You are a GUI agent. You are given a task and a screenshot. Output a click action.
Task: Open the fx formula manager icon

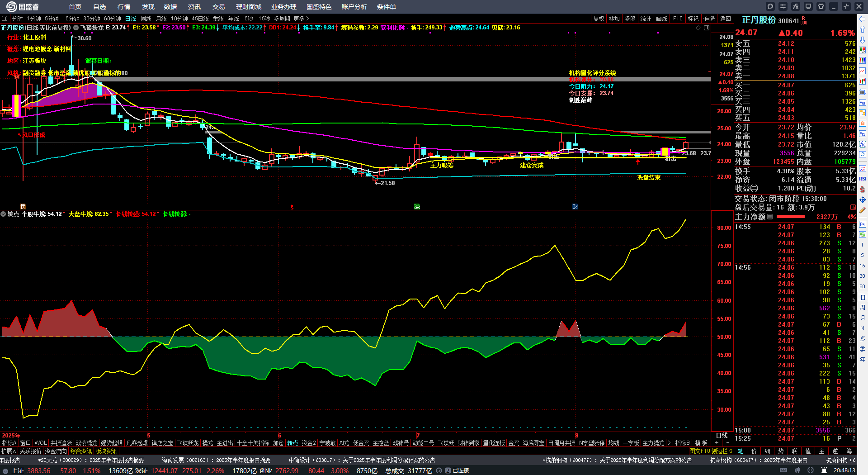pos(796,6)
